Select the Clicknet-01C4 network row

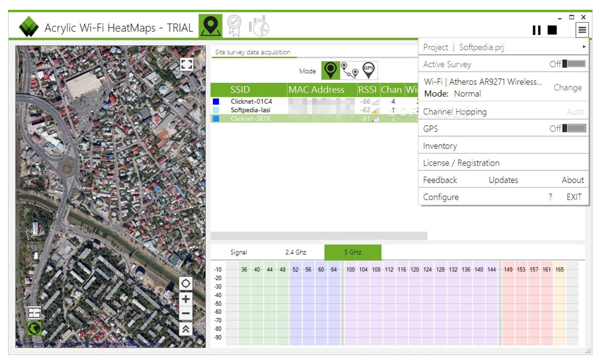(314, 101)
